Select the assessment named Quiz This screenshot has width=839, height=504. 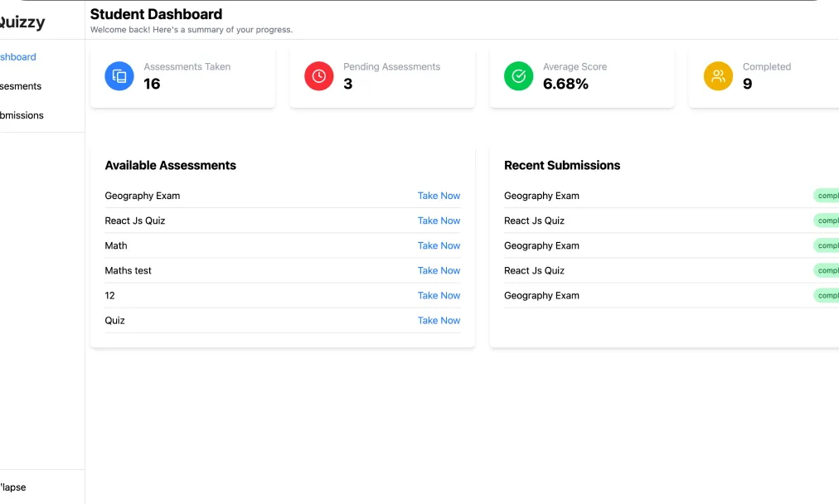click(x=114, y=321)
